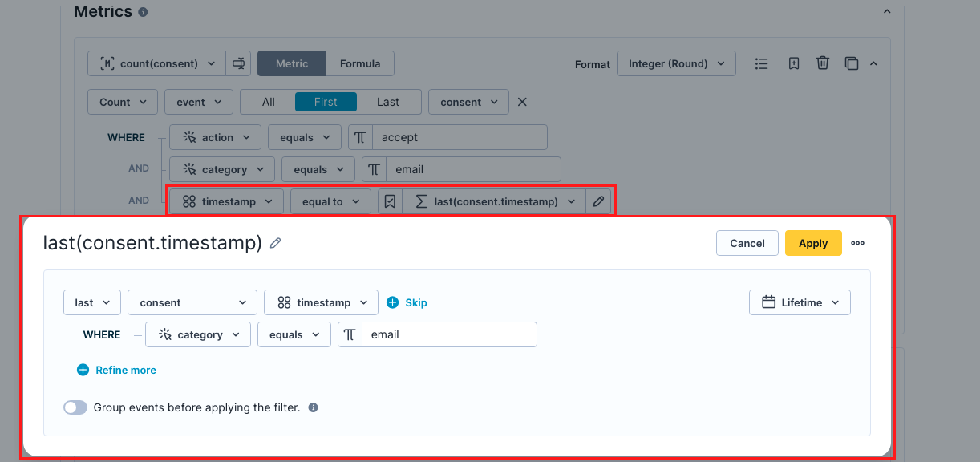The image size is (980, 462).
Task: Open the Integer (Round) format dropdown
Action: [676, 63]
